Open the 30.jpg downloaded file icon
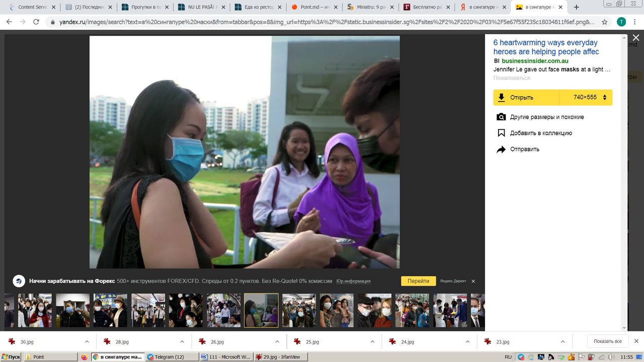The height and width of the screenshot is (362, 644). [x=11, y=342]
